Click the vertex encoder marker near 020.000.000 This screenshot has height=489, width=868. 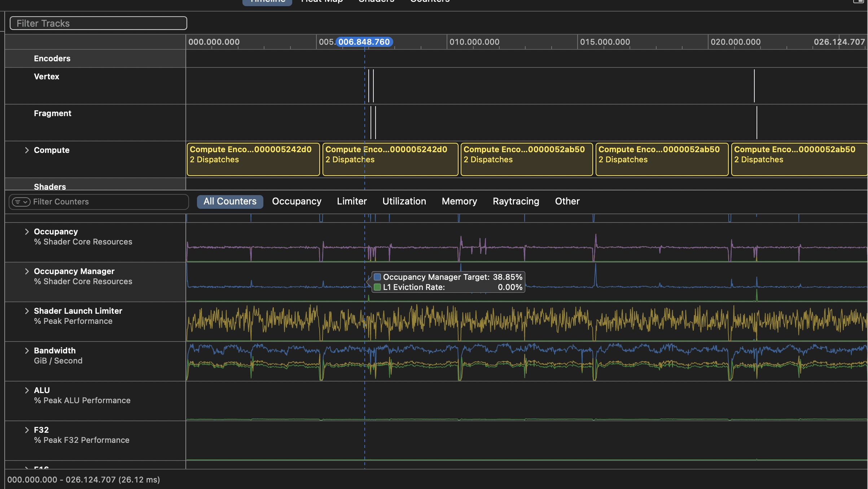point(754,86)
